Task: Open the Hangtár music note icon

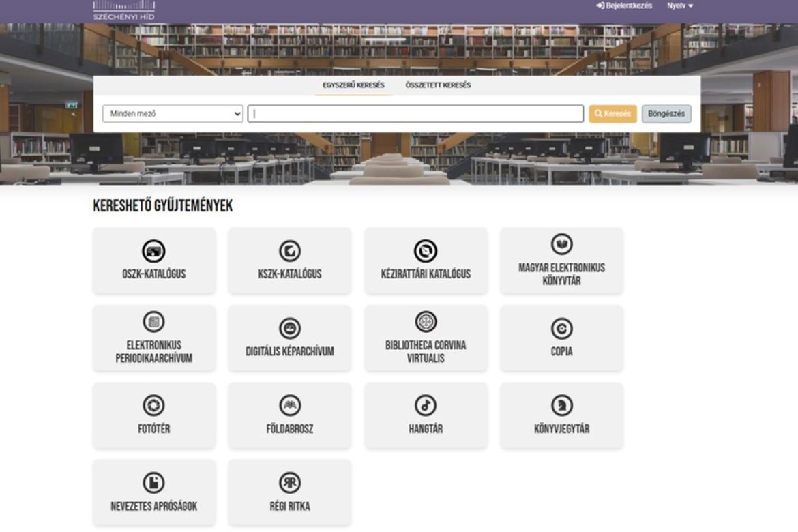Action: point(426,406)
